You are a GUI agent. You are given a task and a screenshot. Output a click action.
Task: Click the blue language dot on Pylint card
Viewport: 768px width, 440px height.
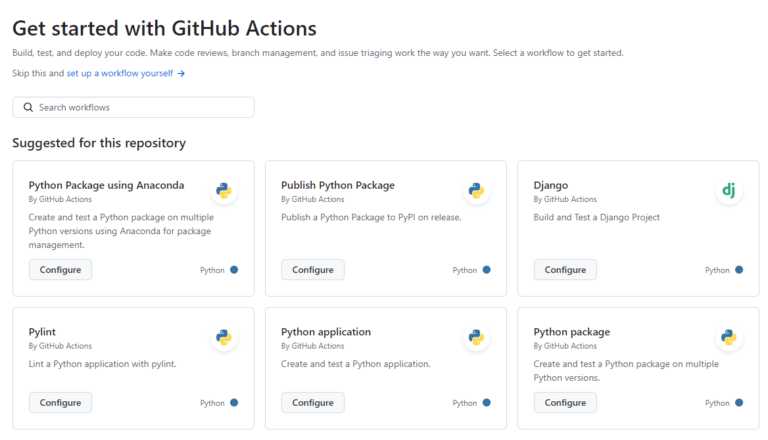coord(234,403)
